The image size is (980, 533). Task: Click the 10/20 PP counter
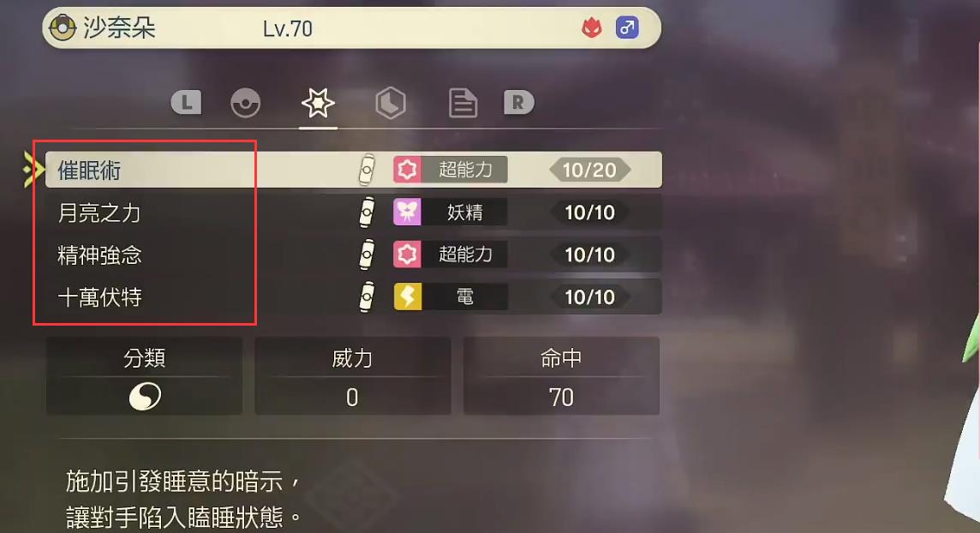point(589,170)
